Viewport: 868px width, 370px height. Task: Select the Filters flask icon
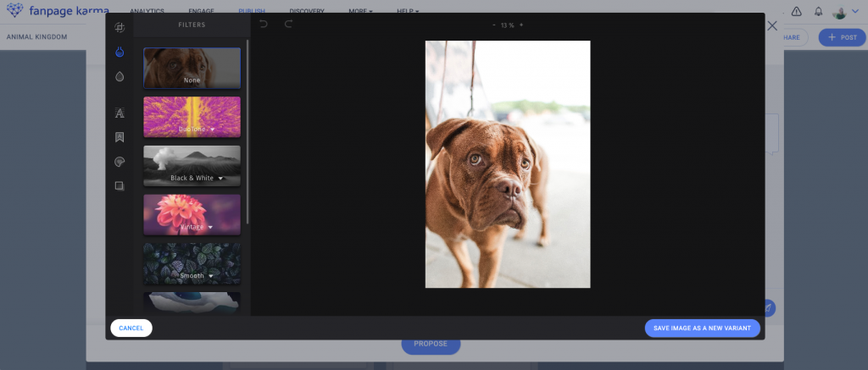pos(120,52)
